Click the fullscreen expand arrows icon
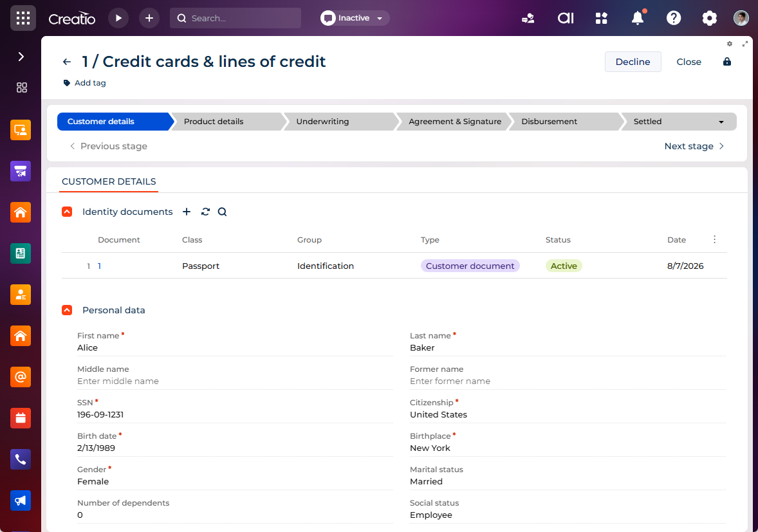758x532 pixels. pyautogui.click(x=745, y=44)
